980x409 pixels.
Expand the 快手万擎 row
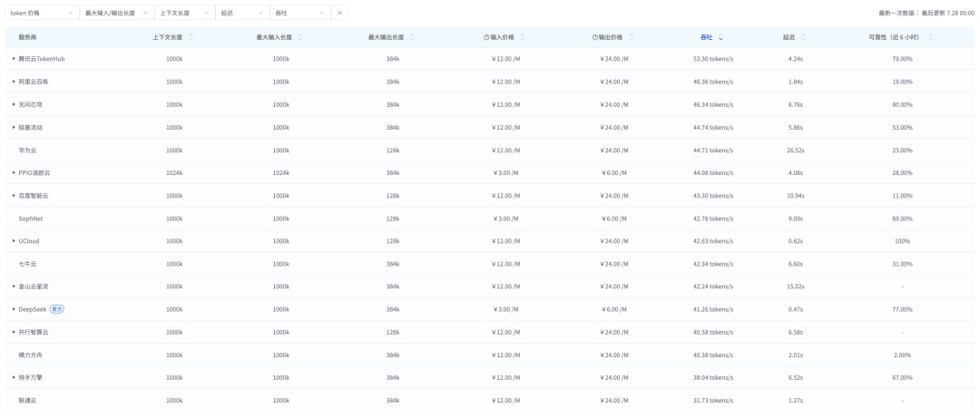(14, 377)
